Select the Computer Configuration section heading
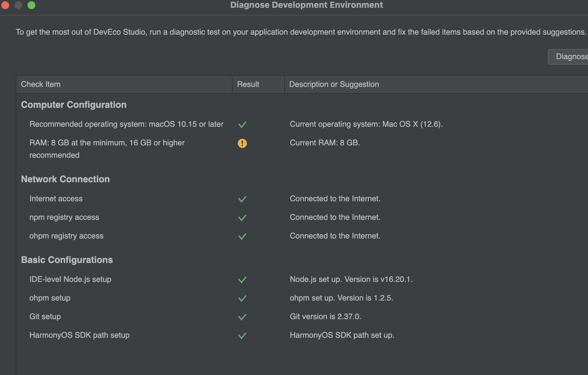Screen dimensions: 588x375 tap(74, 105)
